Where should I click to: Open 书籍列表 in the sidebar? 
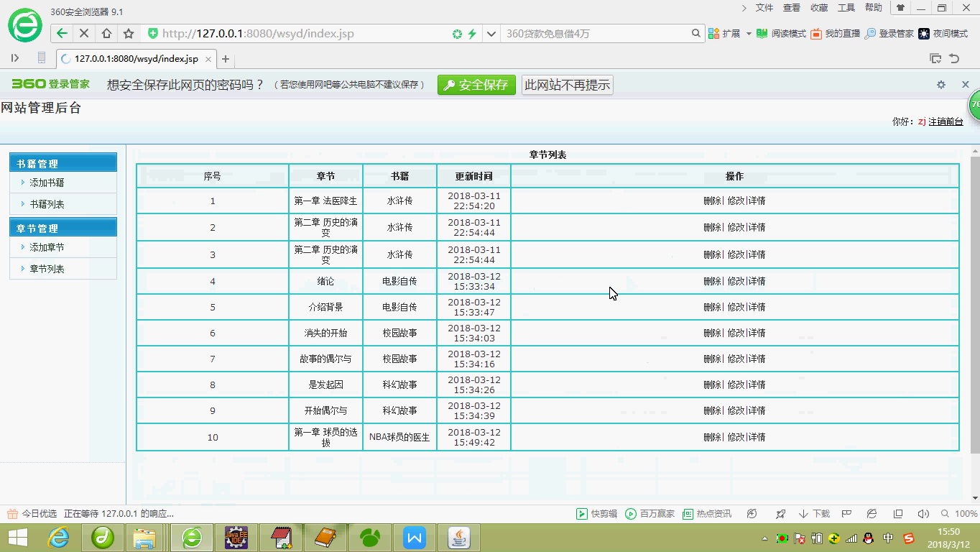pos(47,204)
